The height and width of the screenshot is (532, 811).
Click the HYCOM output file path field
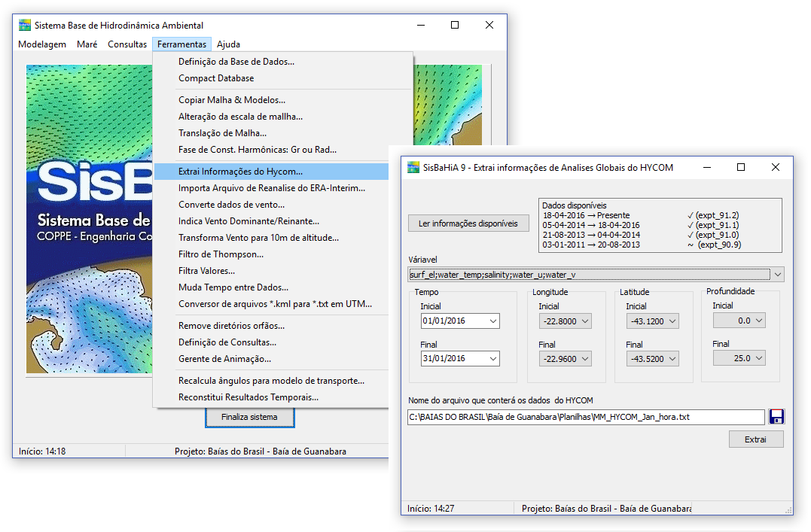pyautogui.click(x=586, y=417)
